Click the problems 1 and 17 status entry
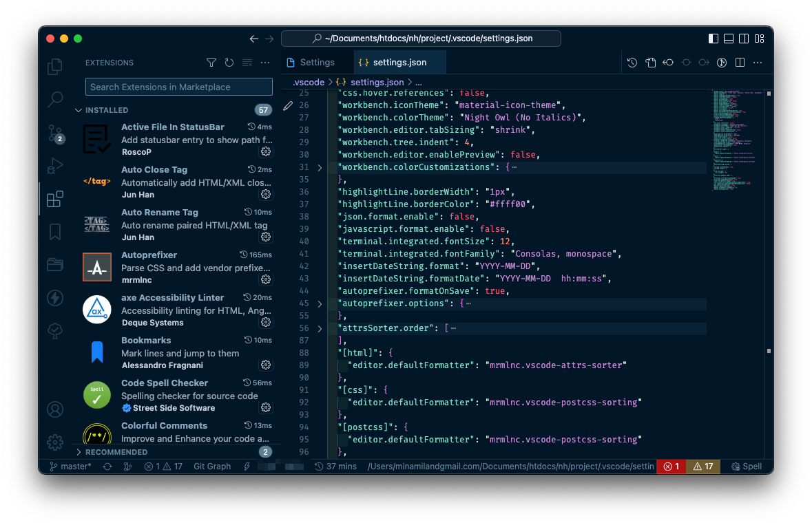This screenshot has height=525, width=812. coord(163,467)
